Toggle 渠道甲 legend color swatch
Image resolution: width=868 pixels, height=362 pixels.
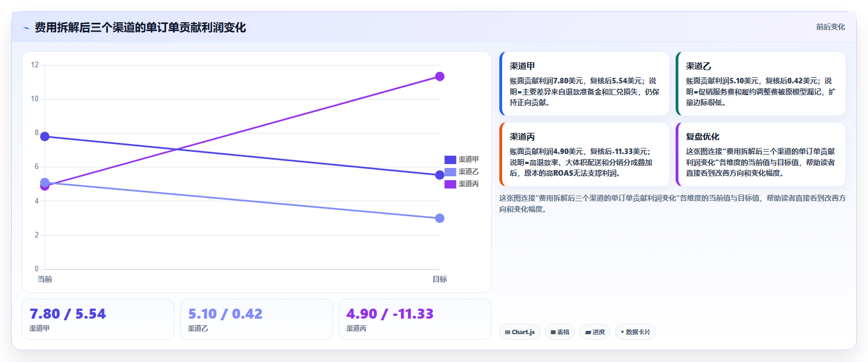click(x=450, y=160)
